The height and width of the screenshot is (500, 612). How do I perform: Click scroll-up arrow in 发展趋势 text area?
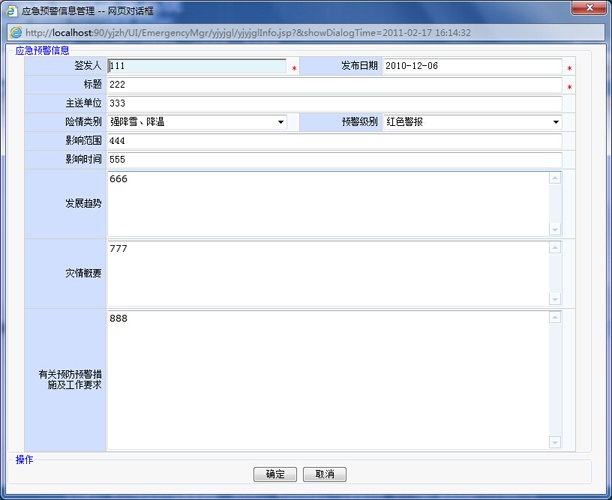[555, 179]
